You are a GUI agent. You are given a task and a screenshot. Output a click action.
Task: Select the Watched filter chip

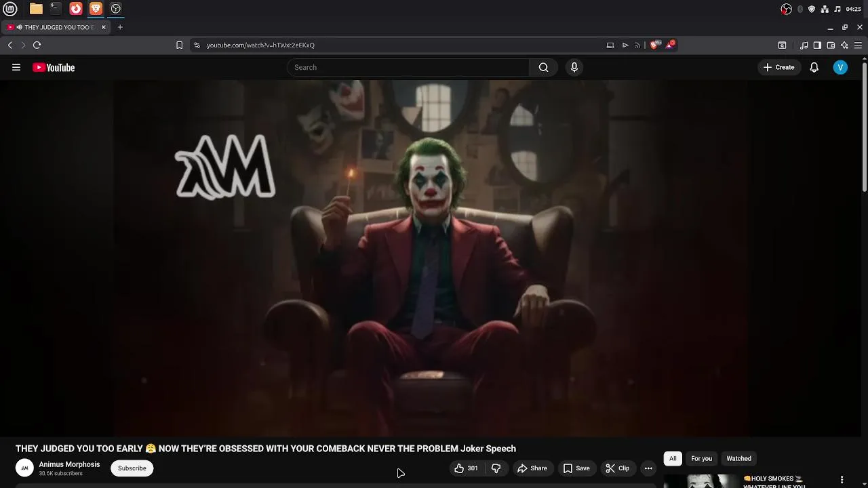(738, 458)
